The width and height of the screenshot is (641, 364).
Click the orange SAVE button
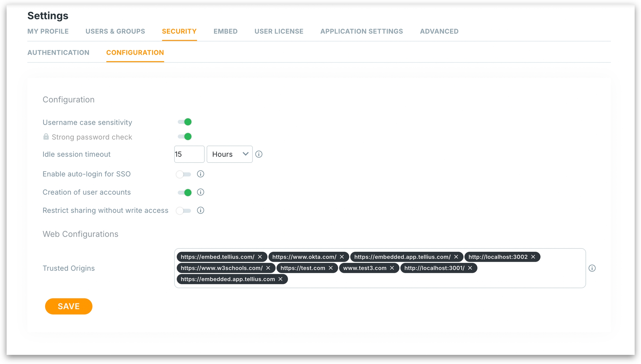(68, 306)
